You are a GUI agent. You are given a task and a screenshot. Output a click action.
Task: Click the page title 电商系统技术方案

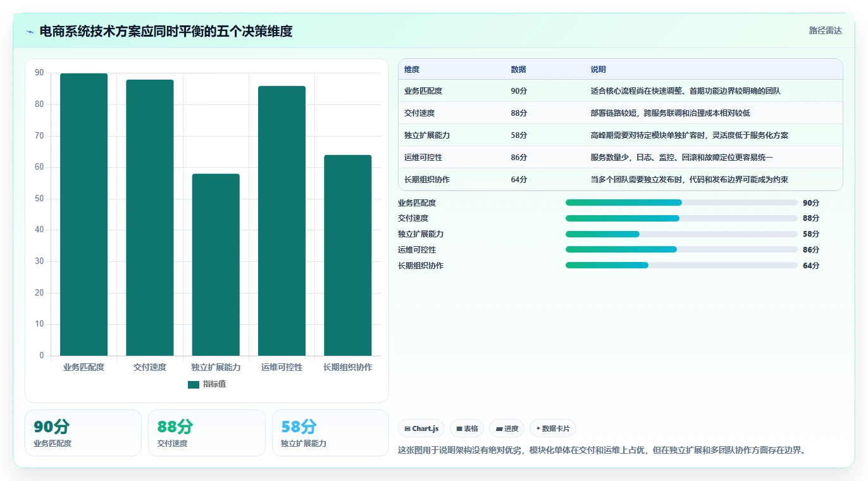pyautogui.click(x=166, y=32)
